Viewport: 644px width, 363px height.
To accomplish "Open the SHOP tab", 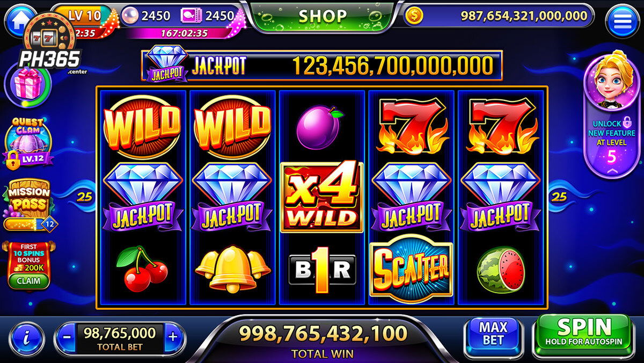I will point(323,16).
